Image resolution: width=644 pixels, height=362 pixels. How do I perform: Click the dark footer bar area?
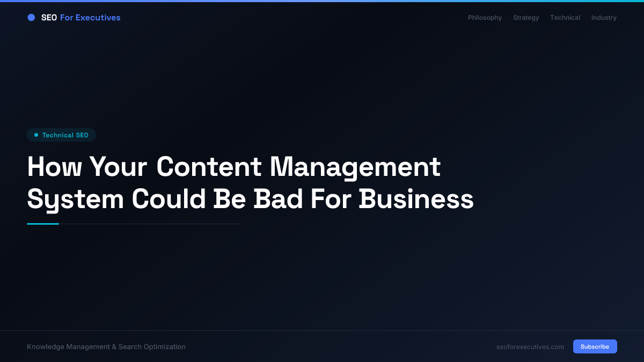322,346
